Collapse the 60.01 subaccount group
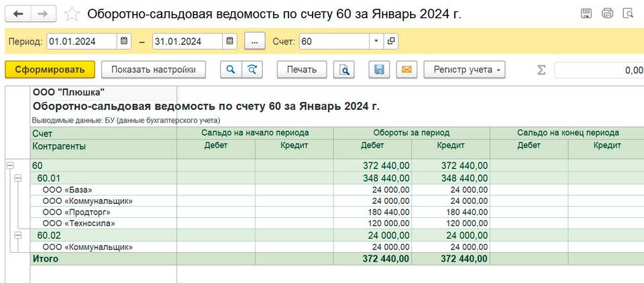This screenshot has width=644, height=283. (x=17, y=178)
